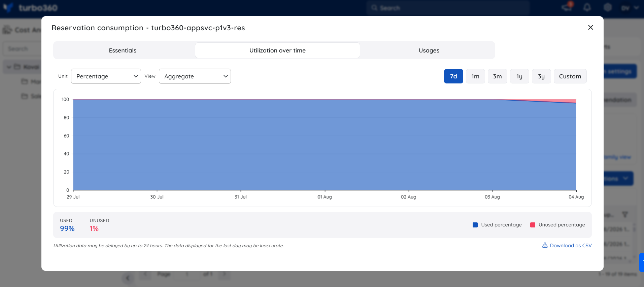Click the "04 Aug" x-axis label
The image size is (644, 287).
pos(576,197)
